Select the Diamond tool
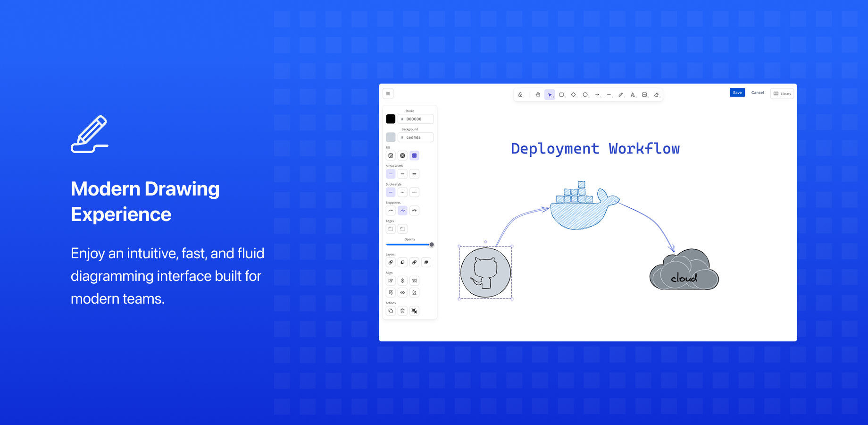 [x=573, y=94]
